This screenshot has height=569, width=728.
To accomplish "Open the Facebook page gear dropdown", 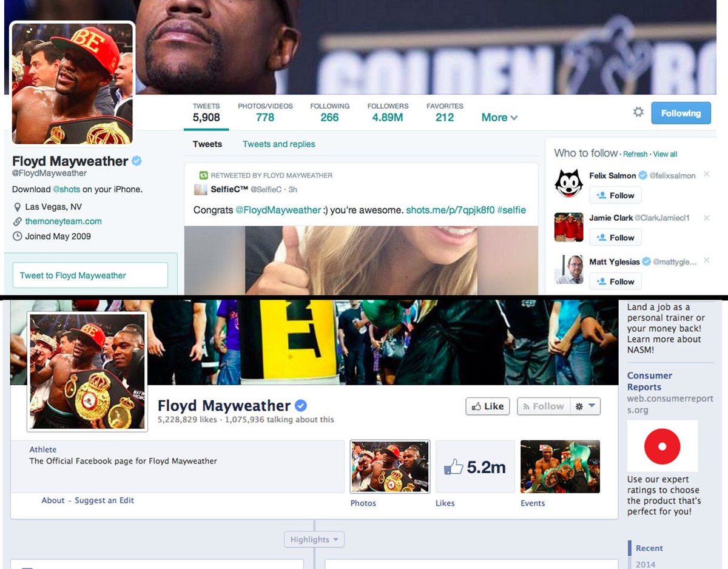I will click(x=585, y=406).
